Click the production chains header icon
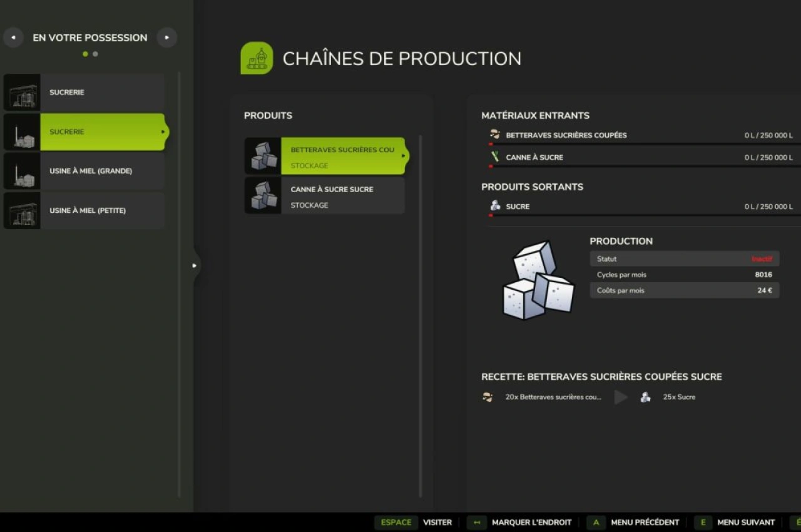Viewport: 801px width, 532px height. [257, 58]
